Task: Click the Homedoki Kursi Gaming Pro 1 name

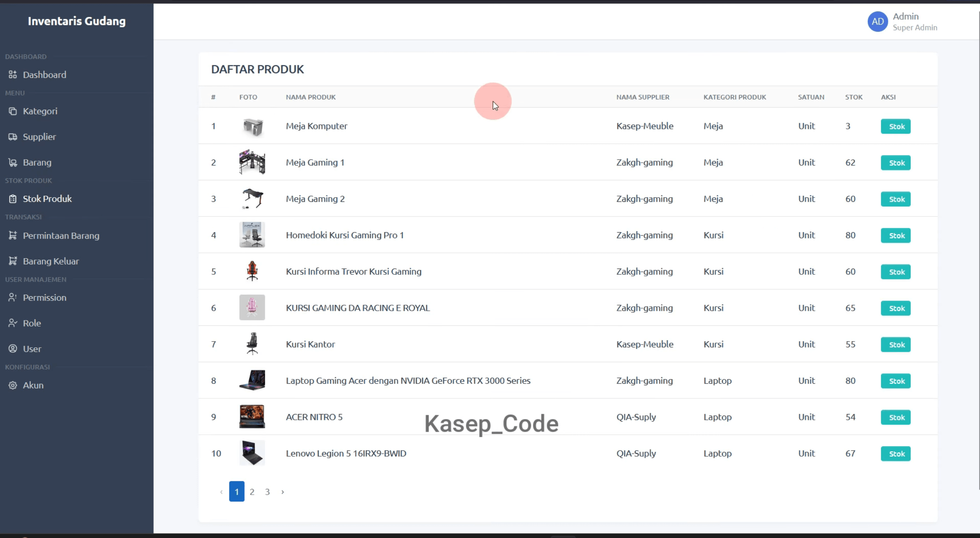Action: pyautogui.click(x=345, y=235)
